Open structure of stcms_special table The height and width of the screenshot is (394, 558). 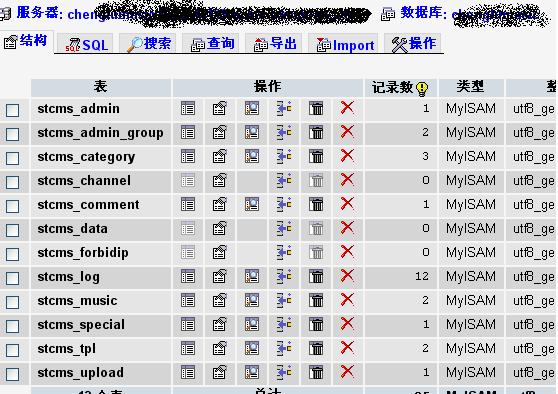tap(220, 324)
